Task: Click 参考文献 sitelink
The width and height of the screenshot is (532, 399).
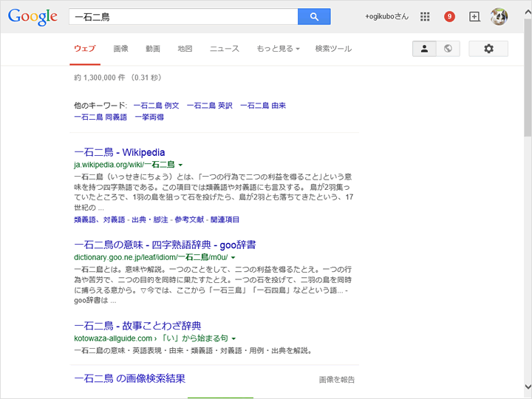Action: (189, 220)
